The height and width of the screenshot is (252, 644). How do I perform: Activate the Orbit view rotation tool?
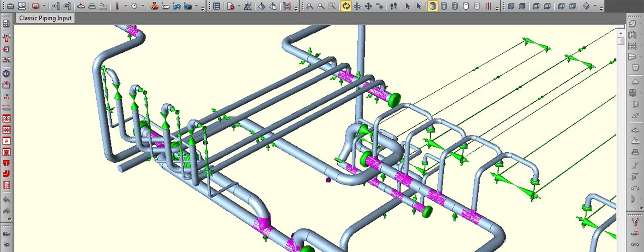(346, 6)
